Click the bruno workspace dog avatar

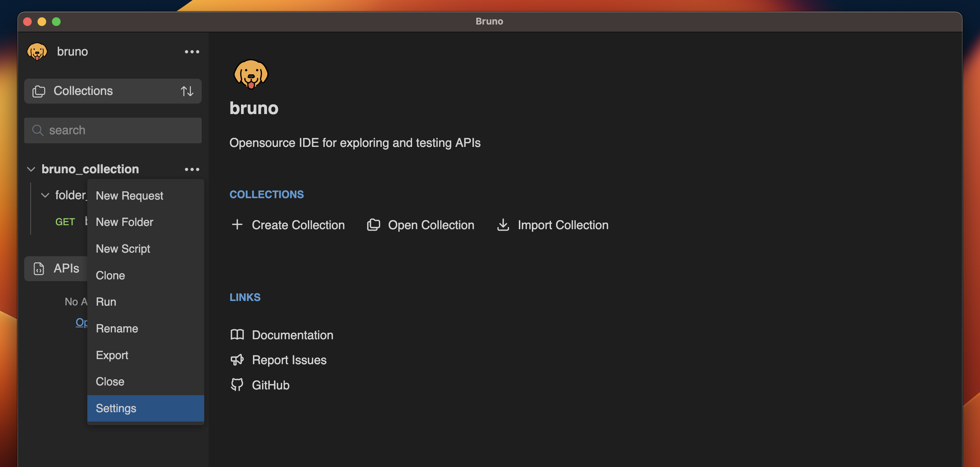pos(37,51)
